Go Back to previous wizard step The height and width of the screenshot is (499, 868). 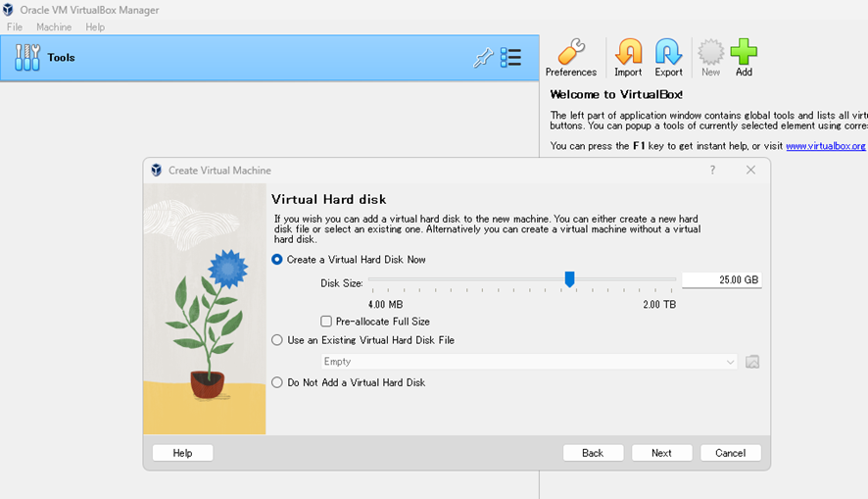click(593, 453)
